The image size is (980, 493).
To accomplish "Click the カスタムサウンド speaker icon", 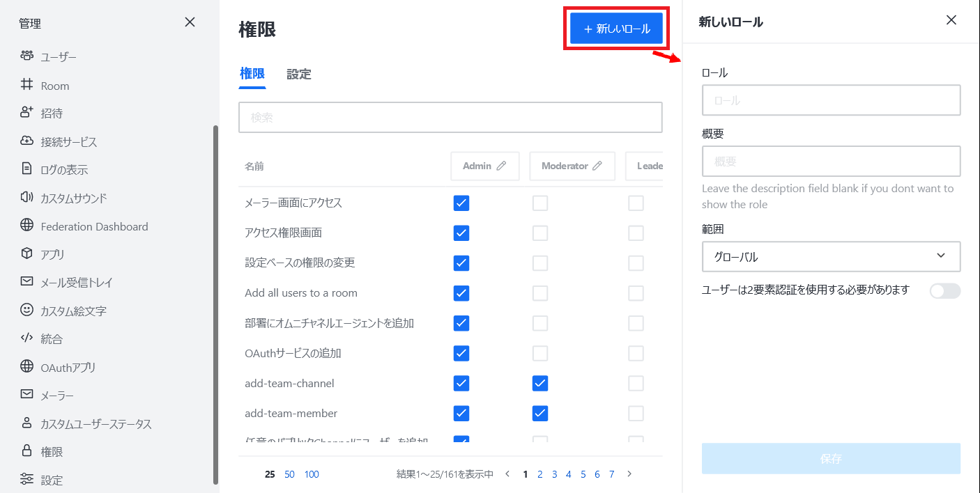I will (26, 197).
